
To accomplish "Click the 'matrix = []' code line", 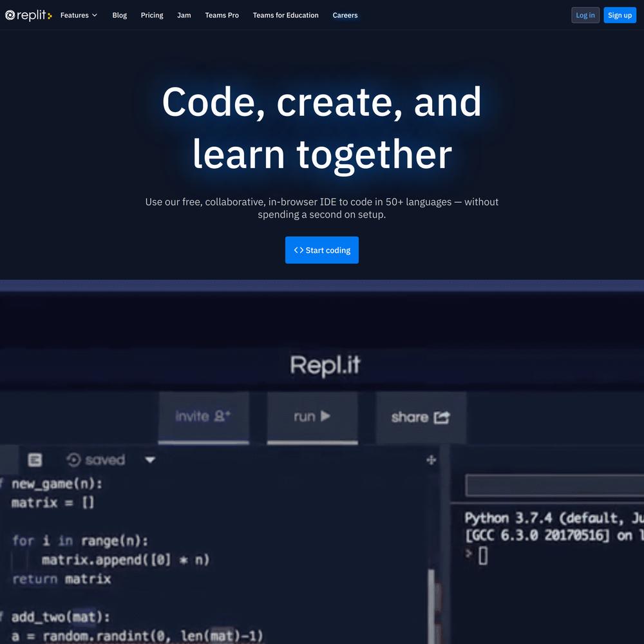I will (x=53, y=503).
